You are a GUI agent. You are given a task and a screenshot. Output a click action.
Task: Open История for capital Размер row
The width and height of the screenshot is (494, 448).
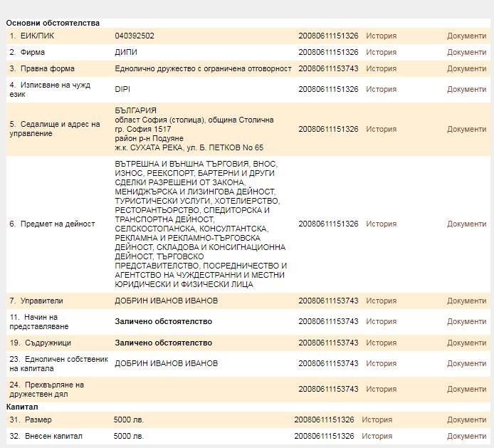pyautogui.click(x=377, y=420)
